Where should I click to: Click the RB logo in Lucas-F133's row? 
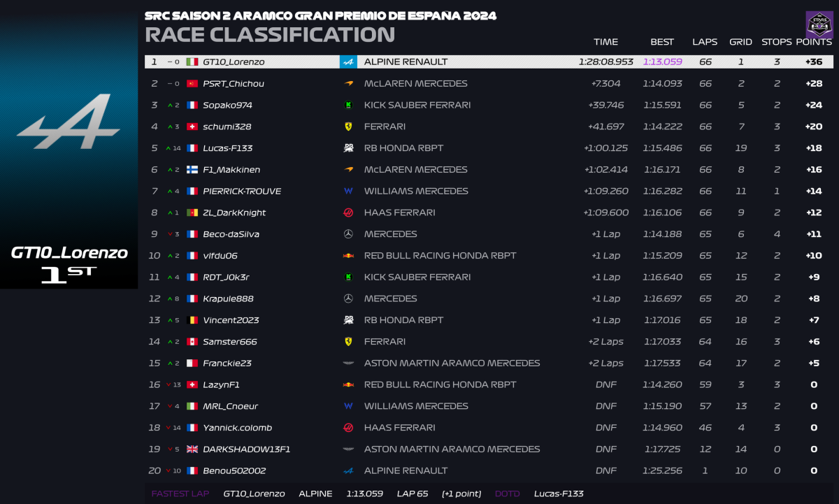pyautogui.click(x=348, y=148)
